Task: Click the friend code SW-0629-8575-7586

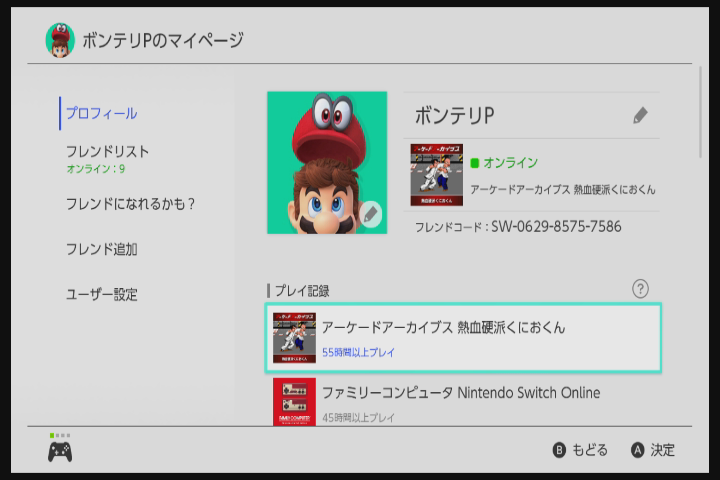Action: pos(556,226)
